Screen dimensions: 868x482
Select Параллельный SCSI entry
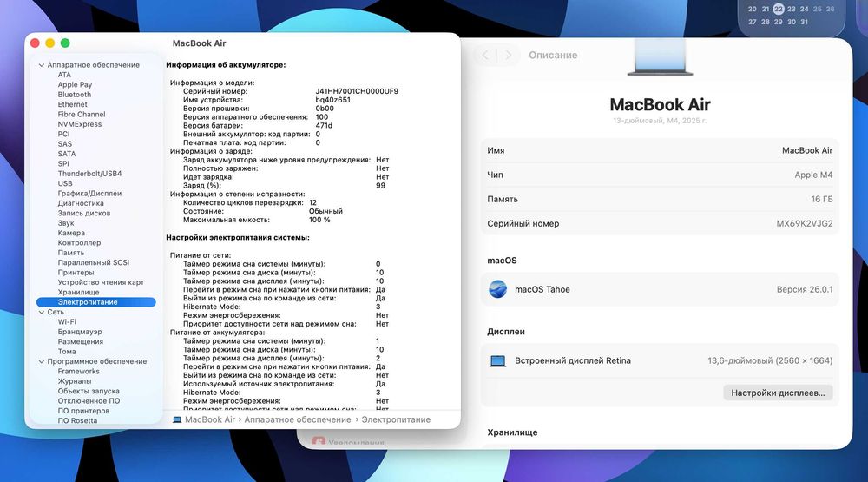[94, 262]
